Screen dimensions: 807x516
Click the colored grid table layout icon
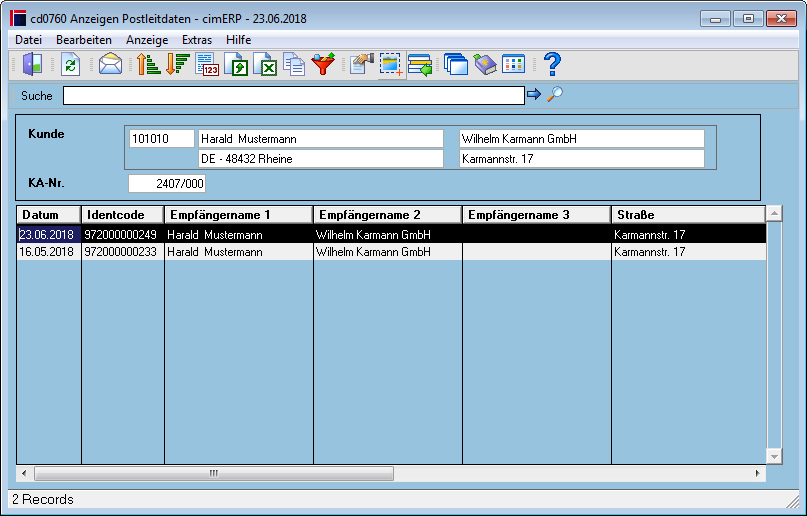point(513,64)
